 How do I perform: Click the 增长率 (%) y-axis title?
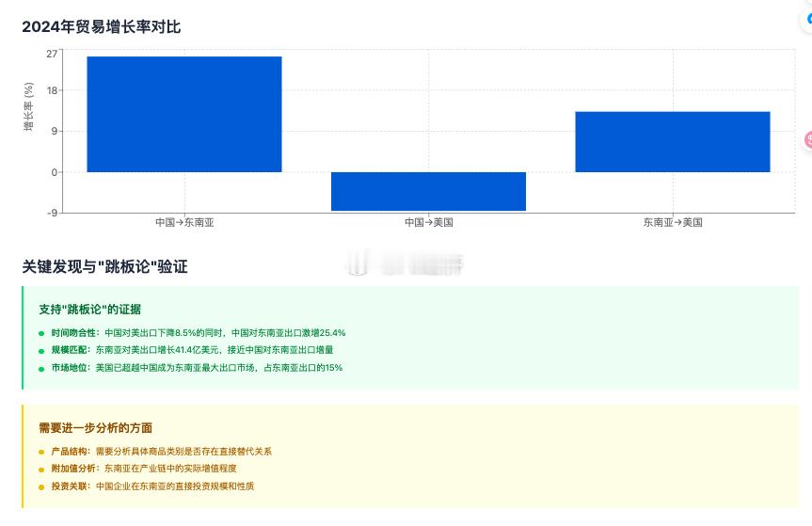28,106
